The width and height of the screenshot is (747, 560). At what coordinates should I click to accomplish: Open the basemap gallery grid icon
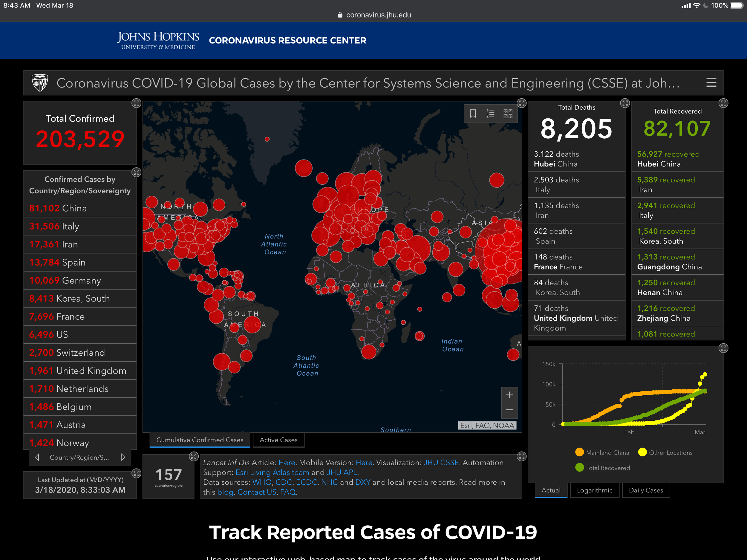click(508, 114)
